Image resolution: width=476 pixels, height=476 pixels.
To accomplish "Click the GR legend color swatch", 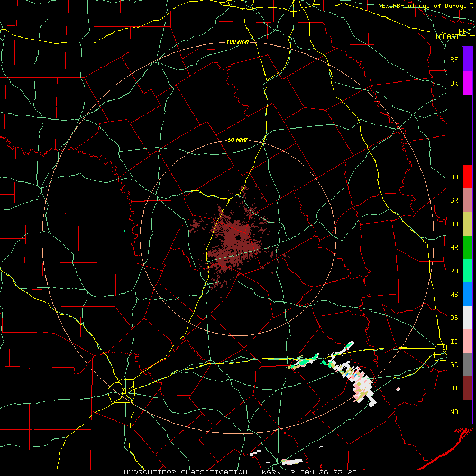I will click(x=467, y=200).
